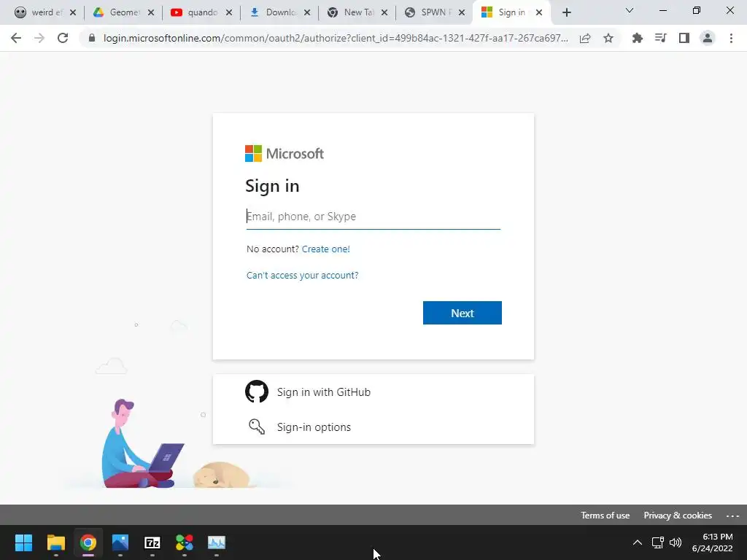Image resolution: width=747 pixels, height=560 pixels.
Task: Click the network tray icon
Action: [658, 542]
